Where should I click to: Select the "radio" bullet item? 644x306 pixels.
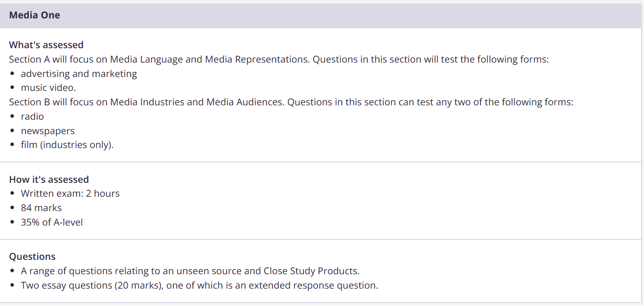point(32,117)
